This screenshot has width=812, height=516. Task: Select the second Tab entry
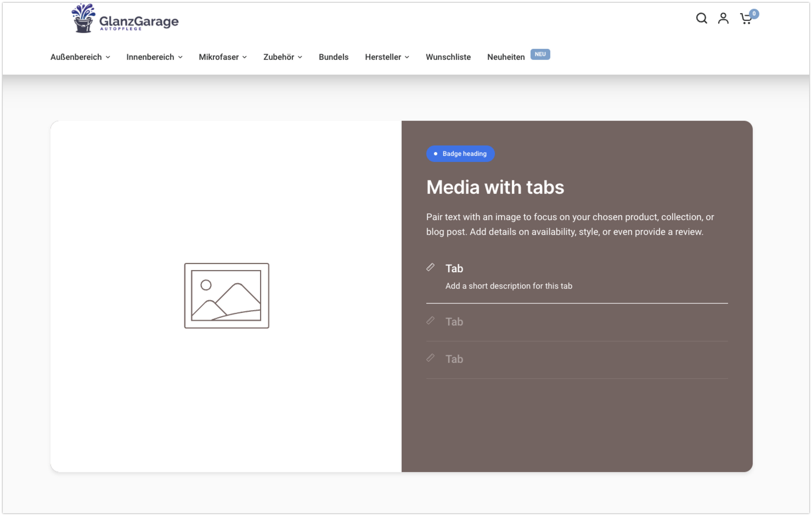pos(454,322)
